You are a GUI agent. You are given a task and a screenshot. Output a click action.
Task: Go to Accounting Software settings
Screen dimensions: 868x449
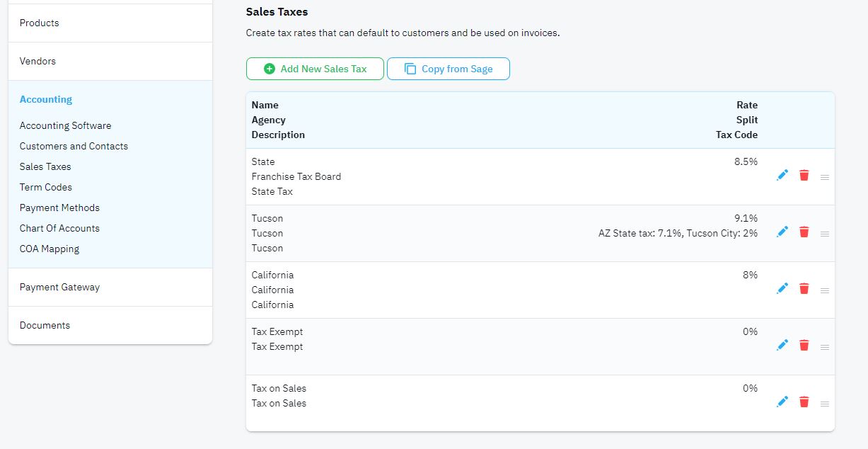click(x=65, y=125)
